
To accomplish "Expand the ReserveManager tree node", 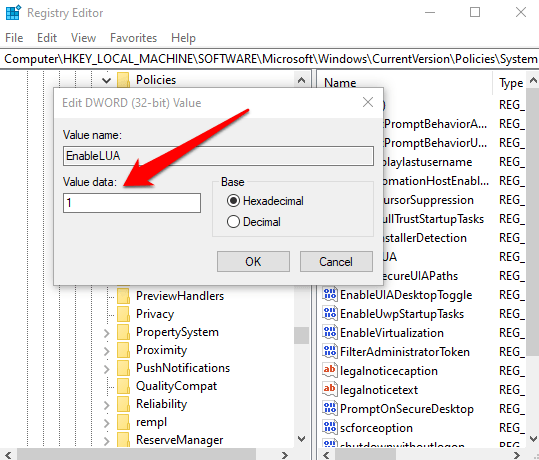I will click(x=107, y=441).
